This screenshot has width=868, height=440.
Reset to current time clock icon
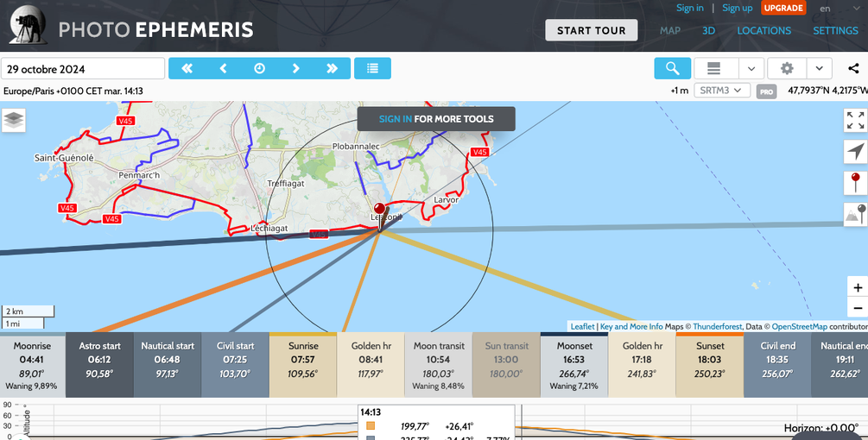(x=260, y=68)
